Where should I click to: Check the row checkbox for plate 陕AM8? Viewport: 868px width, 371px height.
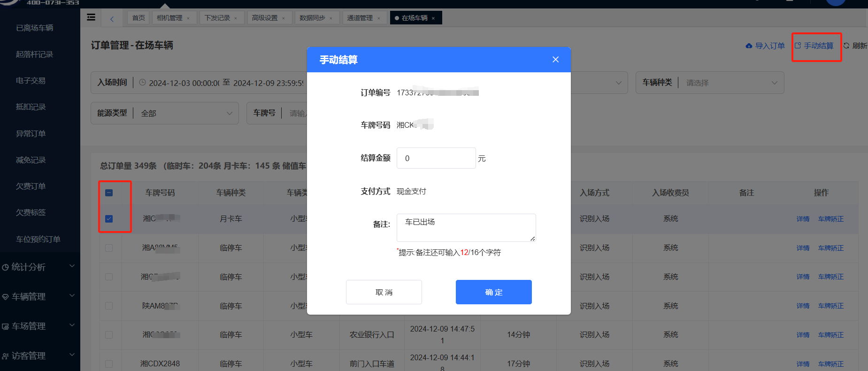[109, 306]
